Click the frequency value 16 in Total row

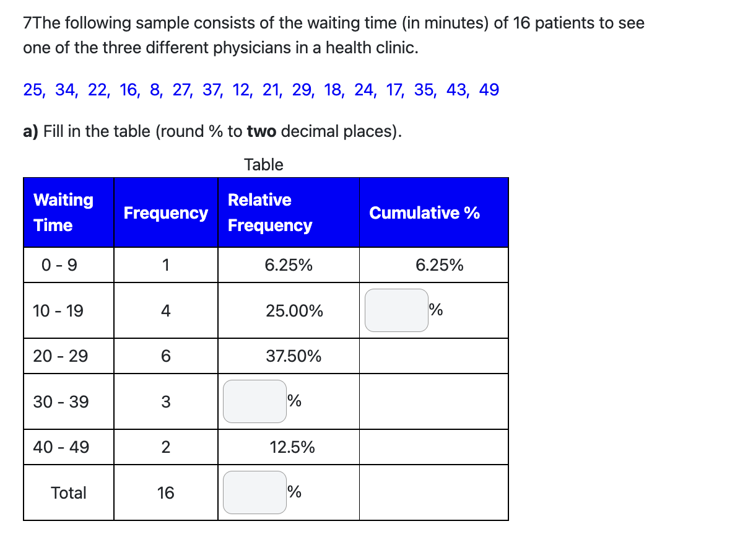point(165,492)
